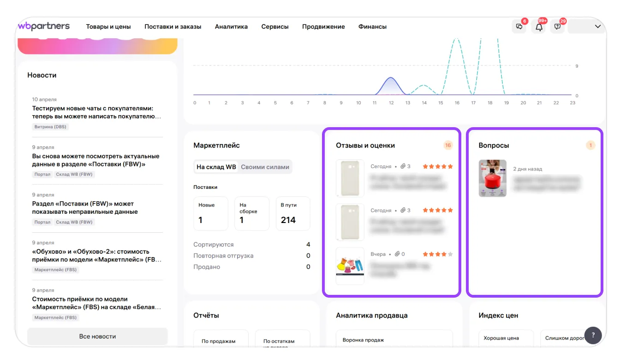The height and width of the screenshot is (364, 620).
Task: Click the 16 badge in Отзывы и оценки
Action: pyautogui.click(x=448, y=145)
